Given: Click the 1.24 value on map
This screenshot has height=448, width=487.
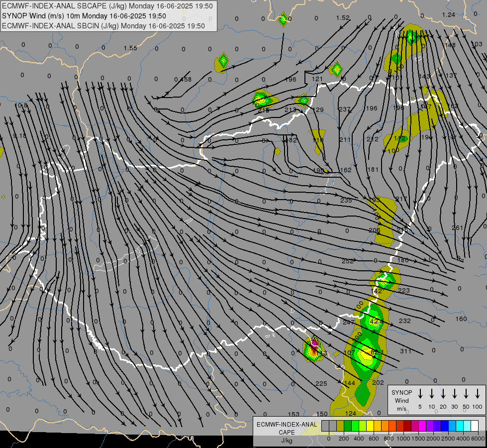Looking at the screenshot, I should [449, 14].
